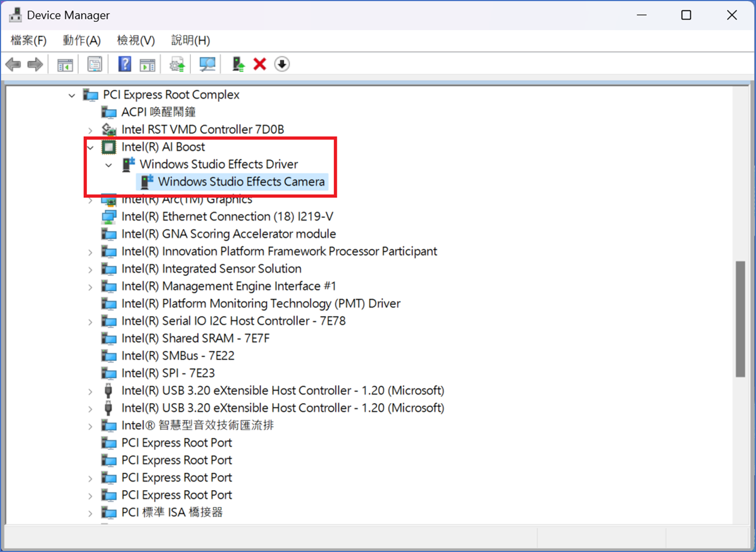Open Help via the question mark icon
The image size is (756, 552).
point(124,65)
